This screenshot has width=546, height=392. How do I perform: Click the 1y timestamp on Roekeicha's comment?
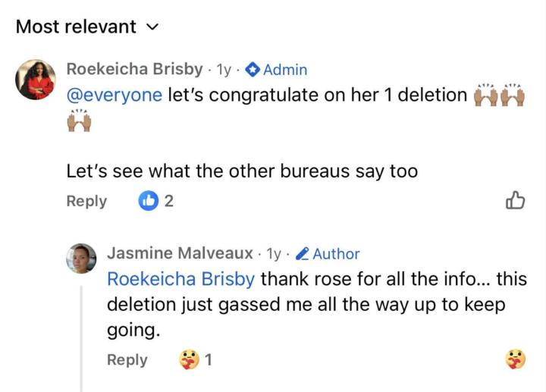[224, 69]
